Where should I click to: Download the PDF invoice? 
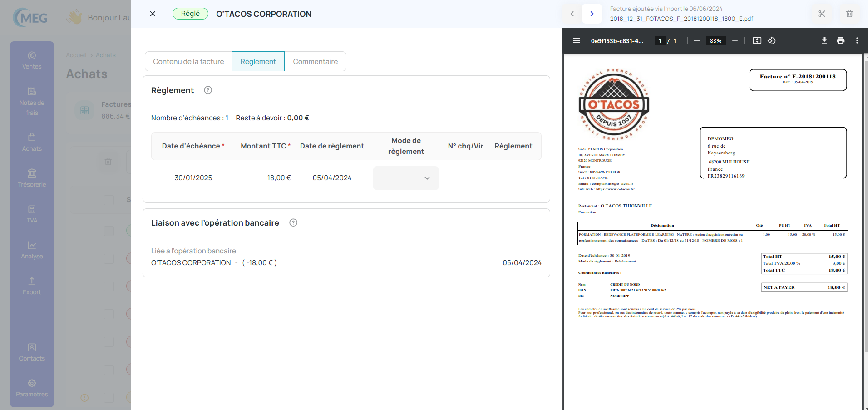[824, 40]
